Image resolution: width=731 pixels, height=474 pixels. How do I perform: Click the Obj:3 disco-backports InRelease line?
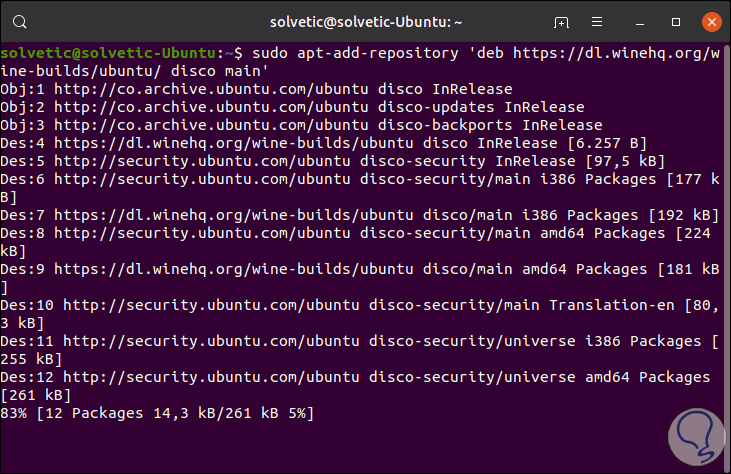click(301, 125)
